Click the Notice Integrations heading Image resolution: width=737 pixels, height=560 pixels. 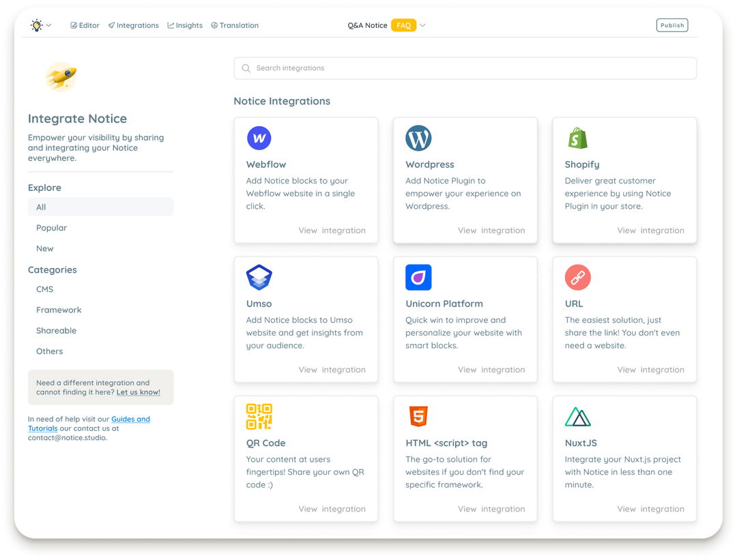[282, 101]
